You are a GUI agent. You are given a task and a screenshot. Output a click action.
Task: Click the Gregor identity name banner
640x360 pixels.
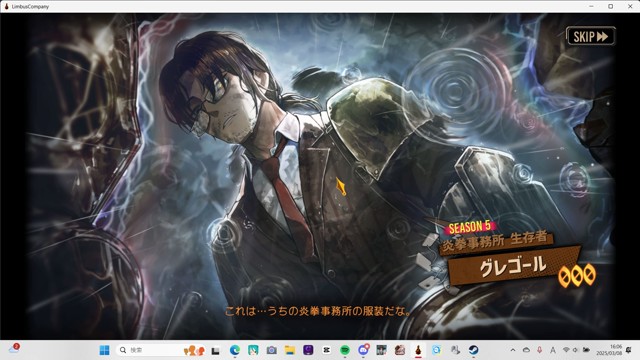tap(513, 266)
